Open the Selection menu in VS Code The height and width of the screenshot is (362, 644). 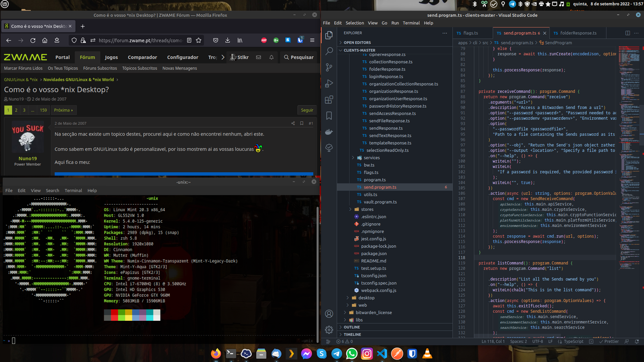click(355, 23)
